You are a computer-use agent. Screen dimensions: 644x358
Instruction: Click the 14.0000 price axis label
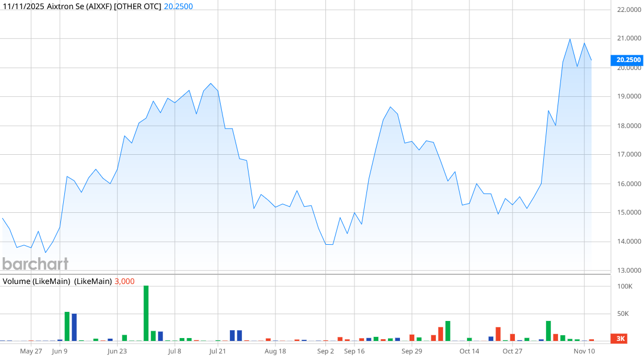[629, 241]
